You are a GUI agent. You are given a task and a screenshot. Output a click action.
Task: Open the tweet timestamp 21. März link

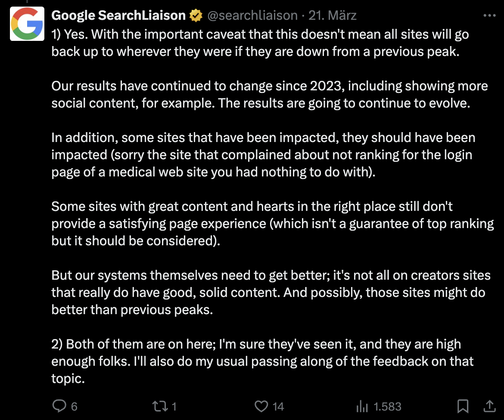pos(332,15)
